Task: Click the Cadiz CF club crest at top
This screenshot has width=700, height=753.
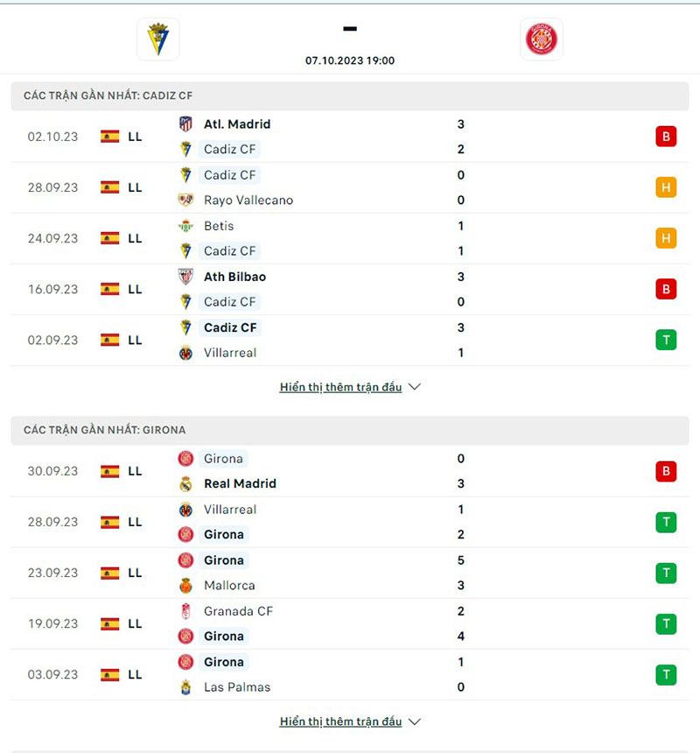Action: pos(157,39)
